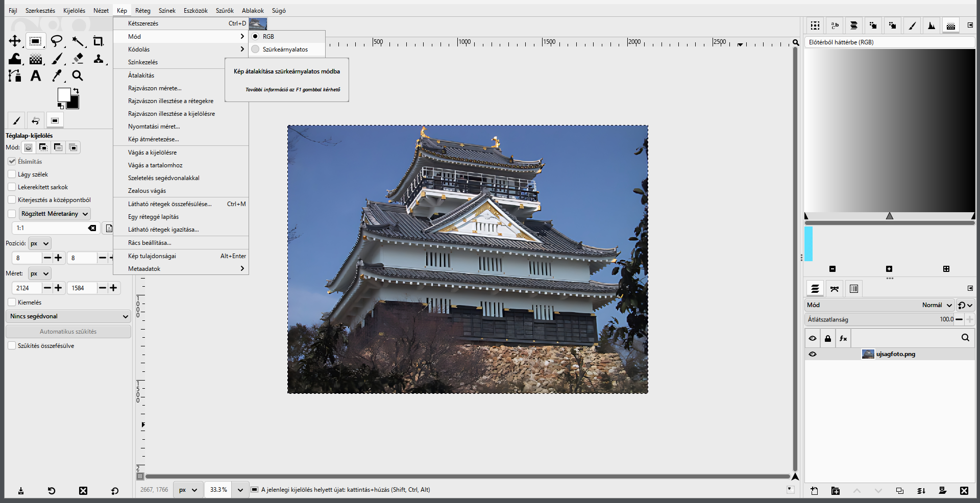Select the Free Select lasso tool
The height and width of the screenshot is (503, 980).
[57, 41]
